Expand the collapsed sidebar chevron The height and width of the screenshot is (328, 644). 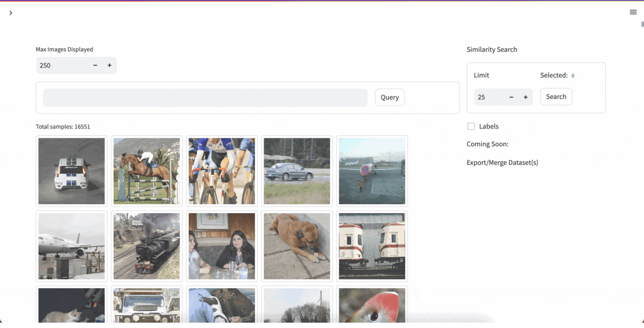pos(11,13)
